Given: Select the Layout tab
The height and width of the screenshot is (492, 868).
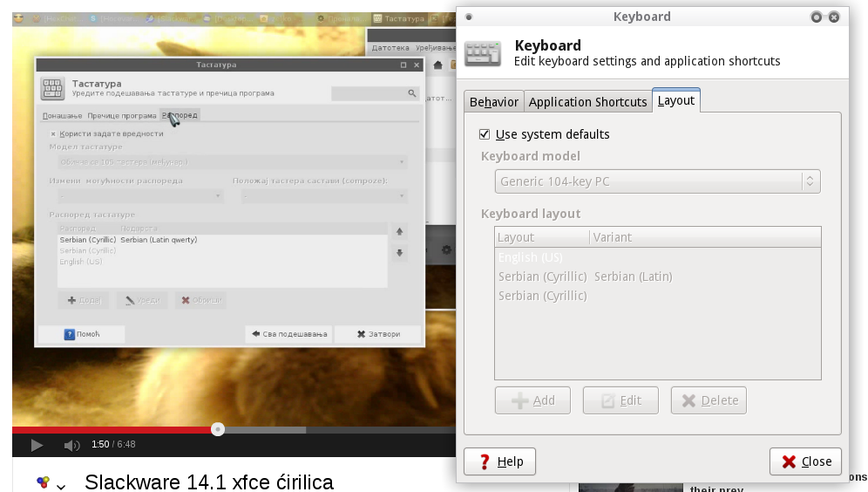Looking at the screenshot, I should pos(675,100).
